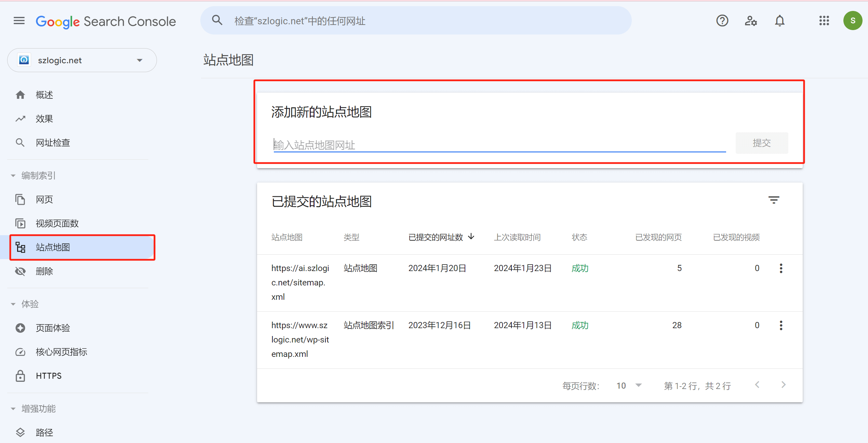The image size is (868, 443).
Task: Open three-dot menu for ai.szlogic.net sitemap row
Action: click(781, 268)
